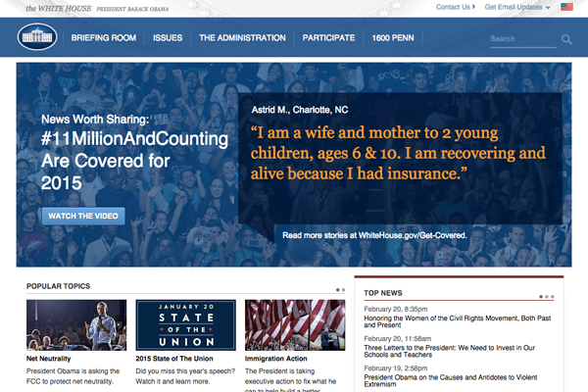The image size is (588, 392).
Task: Click the February 20, 11:58am timestamp
Action: (x=398, y=339)
